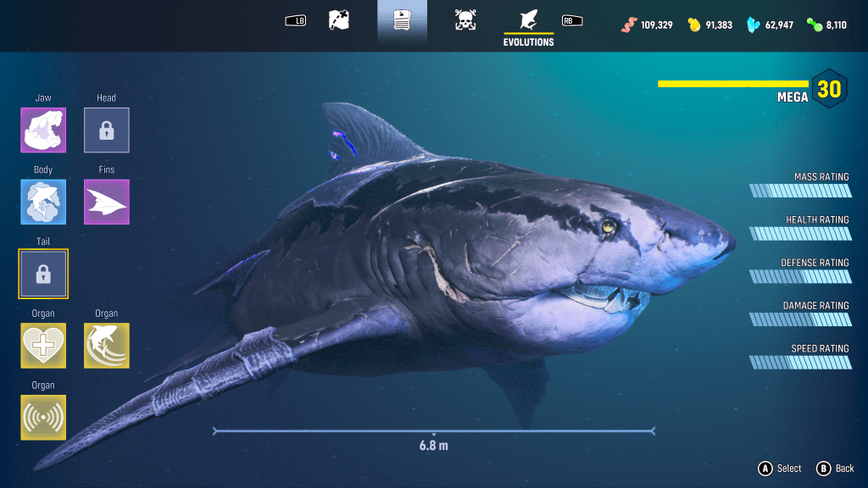
Task: Open the journal document tab
Action: [x=402, y=20]
